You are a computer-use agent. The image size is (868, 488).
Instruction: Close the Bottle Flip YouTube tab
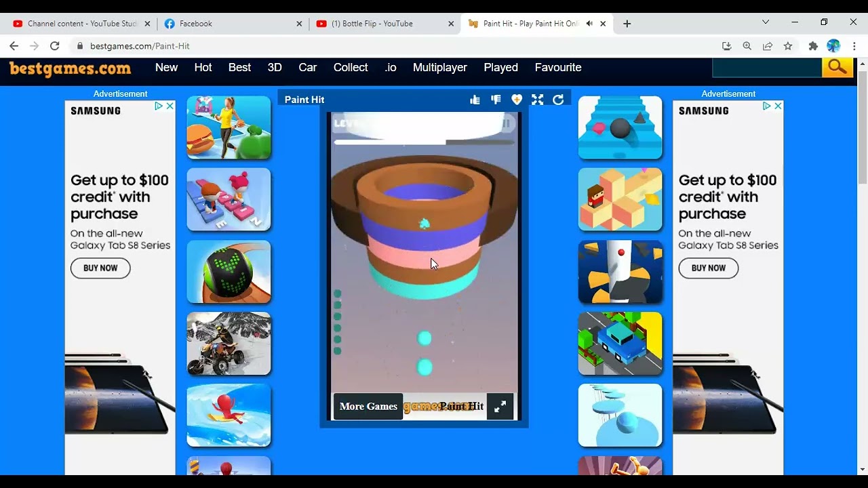tap(451, 24)
